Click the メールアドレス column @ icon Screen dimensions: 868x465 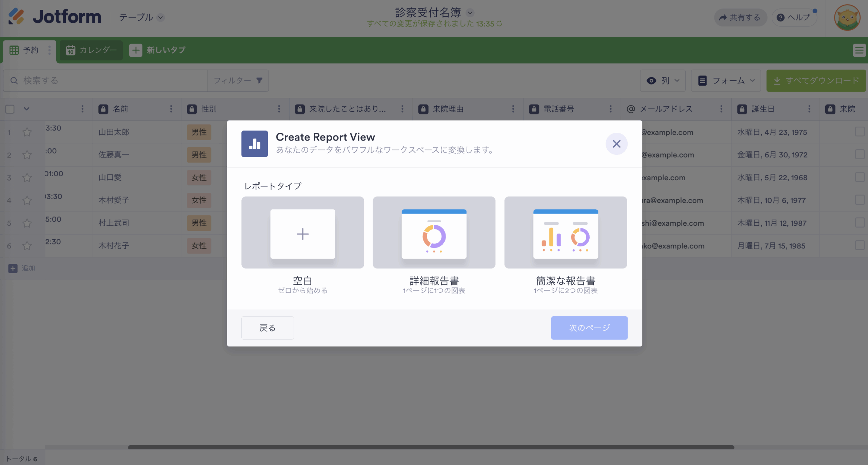point(631,109)
